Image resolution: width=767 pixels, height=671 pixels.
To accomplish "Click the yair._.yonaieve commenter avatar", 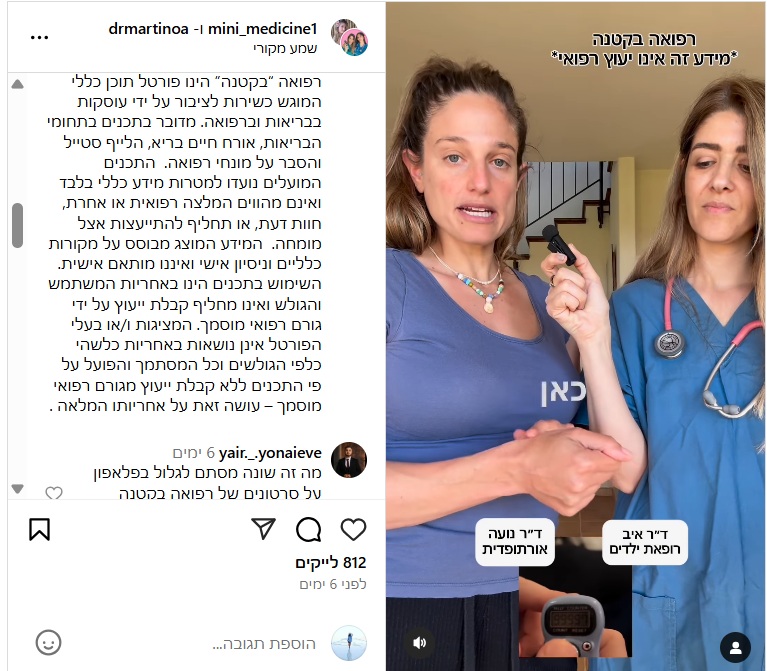I will point(349,460).
